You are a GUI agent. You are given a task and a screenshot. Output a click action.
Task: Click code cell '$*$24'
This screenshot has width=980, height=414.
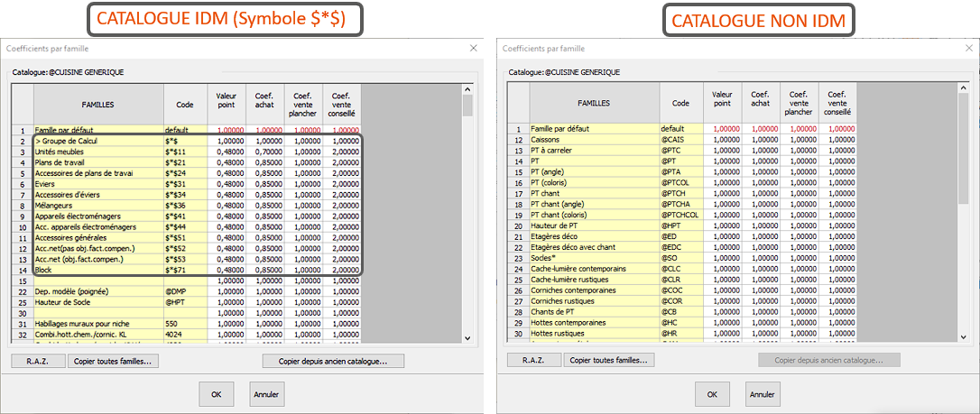[186, 173]
